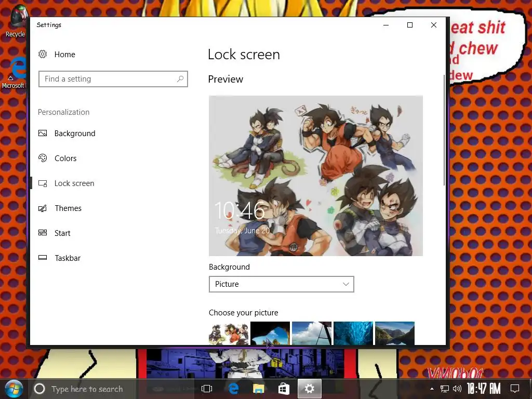
Task: Open the Action Center notifications icon
Action: click(515, 389)
